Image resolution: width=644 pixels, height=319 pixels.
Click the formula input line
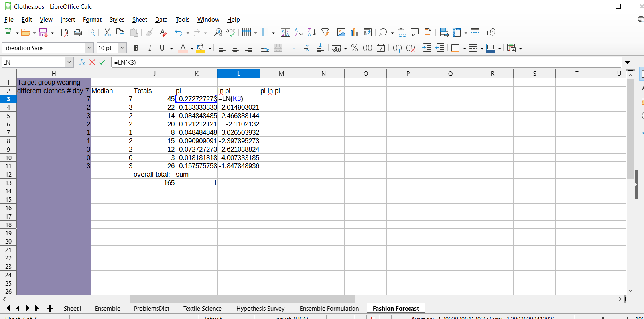(367, 62)
